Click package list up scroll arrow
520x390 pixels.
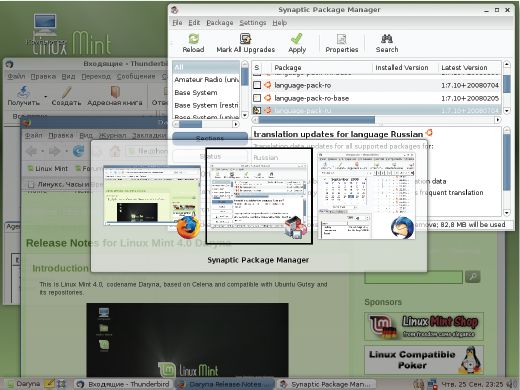pos(507,64)
